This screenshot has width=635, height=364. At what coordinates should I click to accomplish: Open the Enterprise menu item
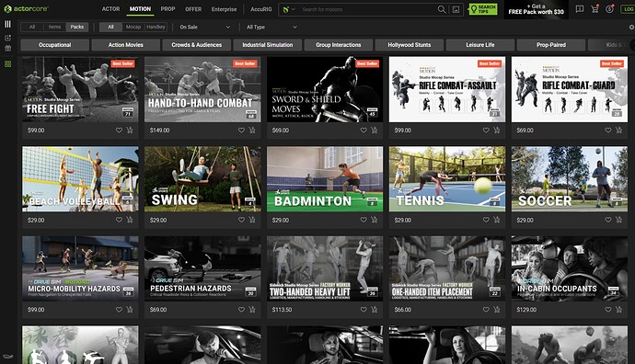click(224, 9)
